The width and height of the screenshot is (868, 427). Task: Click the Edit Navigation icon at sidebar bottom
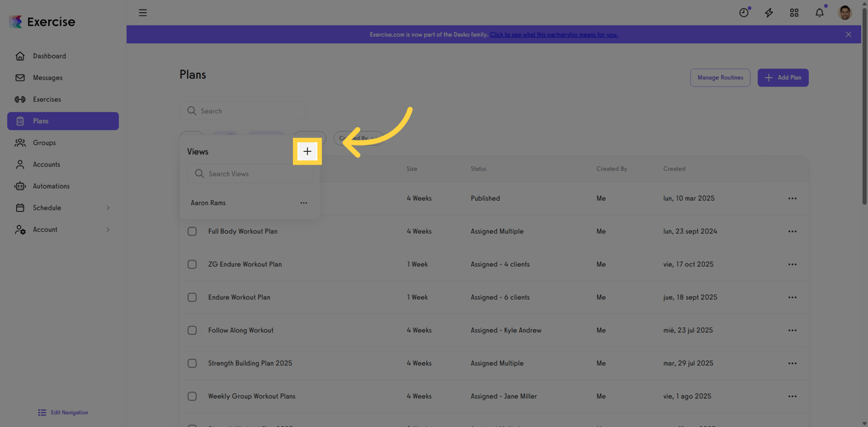click(x=43, y=412)
